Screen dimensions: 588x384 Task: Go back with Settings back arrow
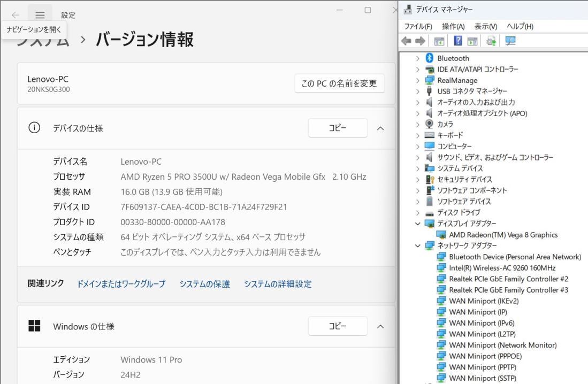(16, 15)
